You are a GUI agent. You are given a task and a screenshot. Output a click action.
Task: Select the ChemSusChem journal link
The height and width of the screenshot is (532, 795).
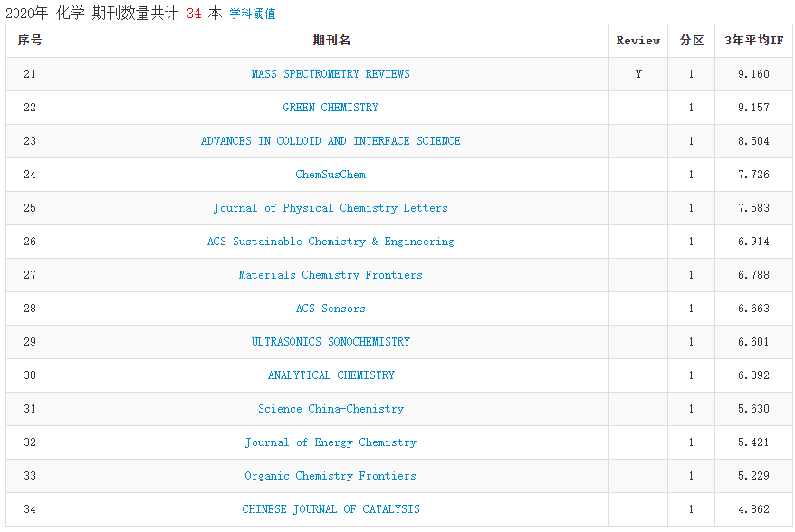[330, 175]
